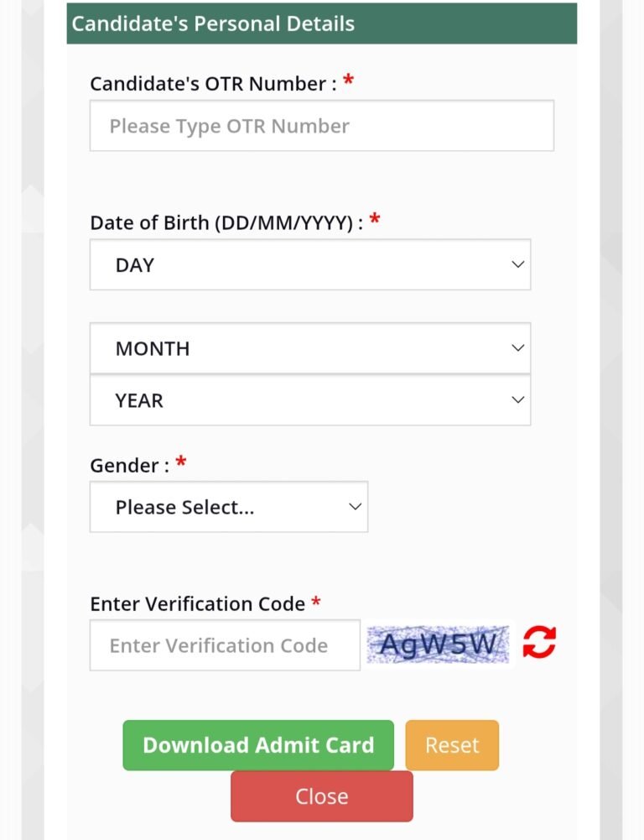Focus the OTR Number input field

tap(321, 126)
